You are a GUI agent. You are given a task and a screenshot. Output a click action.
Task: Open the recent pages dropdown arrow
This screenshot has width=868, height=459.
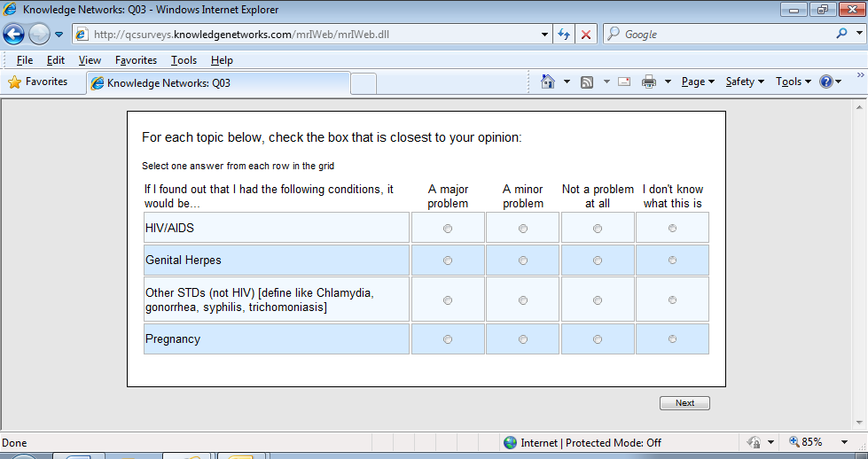[x=59, y=35]
